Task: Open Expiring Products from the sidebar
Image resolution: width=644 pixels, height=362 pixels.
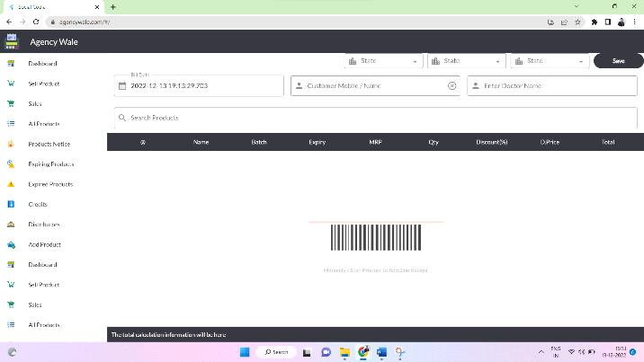Action: [51, 164]
